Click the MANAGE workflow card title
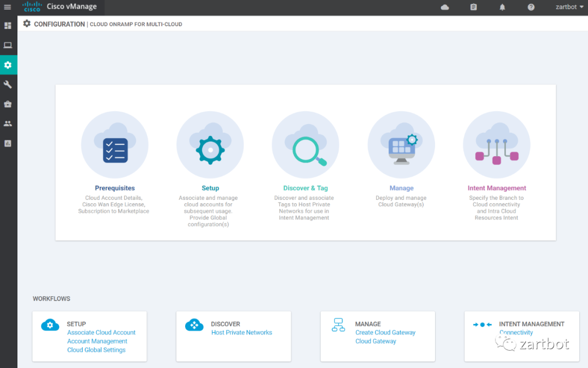This screenshot has width=588, height=368. [x=368, y=324]
